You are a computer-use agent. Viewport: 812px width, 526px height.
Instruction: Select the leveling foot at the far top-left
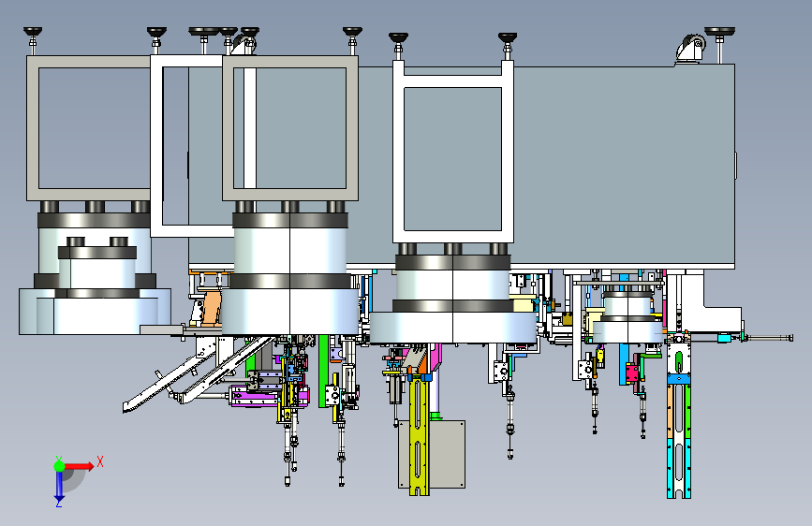click(33, 40)
